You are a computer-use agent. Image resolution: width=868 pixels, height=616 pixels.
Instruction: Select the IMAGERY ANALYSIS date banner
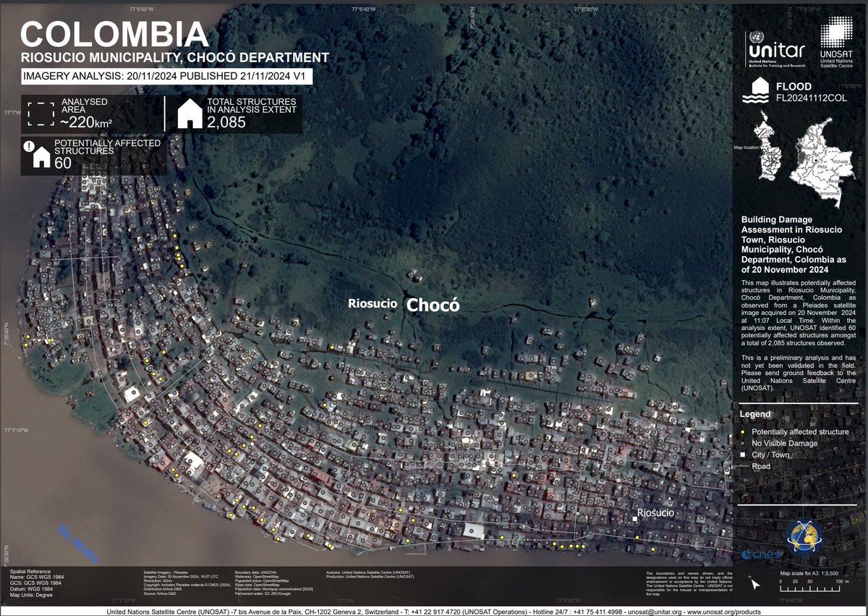click(x=168, y=75)
